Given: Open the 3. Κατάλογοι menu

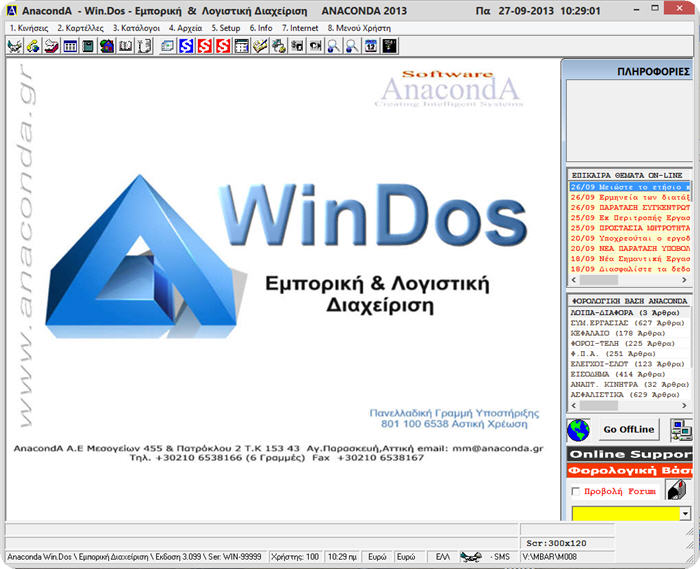Looking at the screenshot, I should pos(136,28).
